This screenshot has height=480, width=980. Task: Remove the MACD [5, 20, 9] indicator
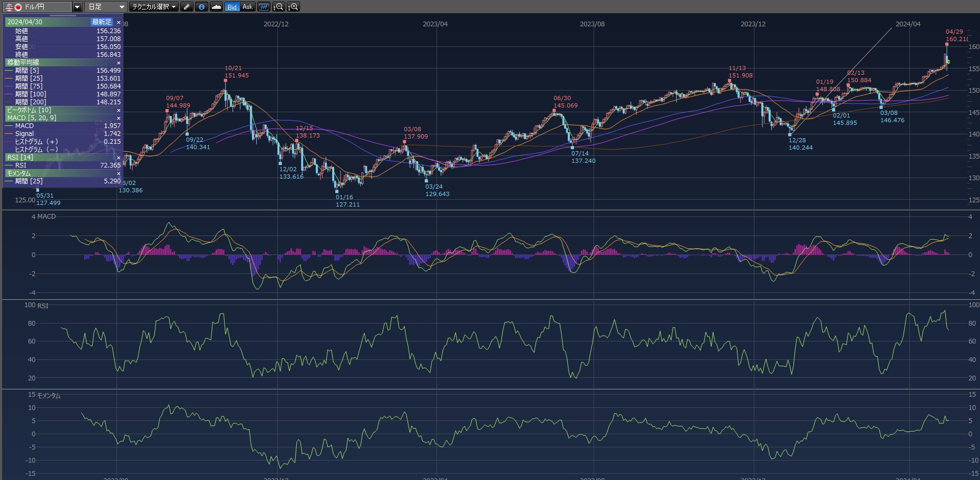click(x=119, y=118)
